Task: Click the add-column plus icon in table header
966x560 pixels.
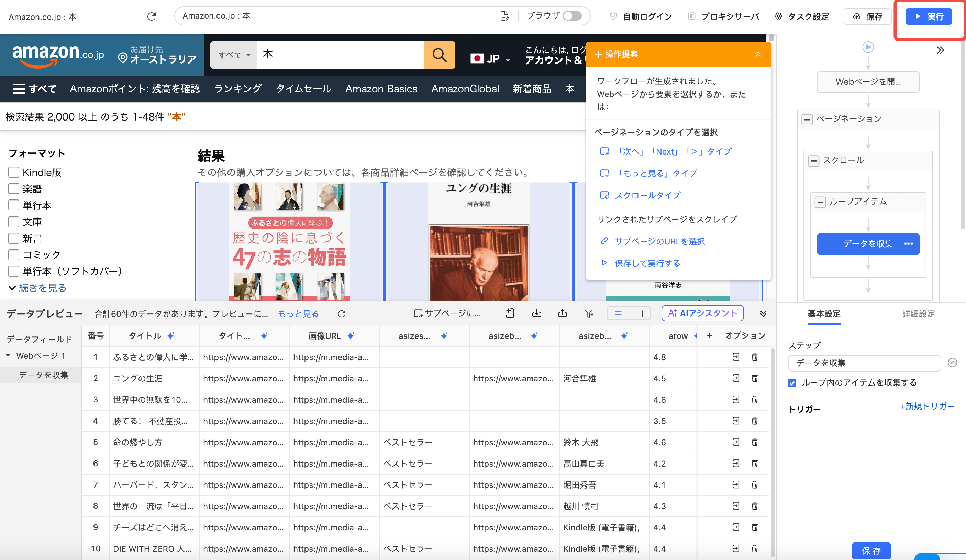Action: [710, 335]
